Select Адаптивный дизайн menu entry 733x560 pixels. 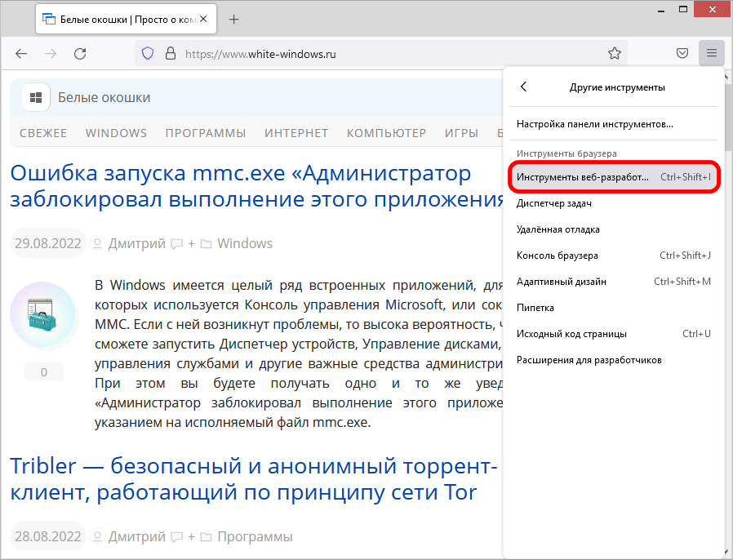[x=613, y=282]
